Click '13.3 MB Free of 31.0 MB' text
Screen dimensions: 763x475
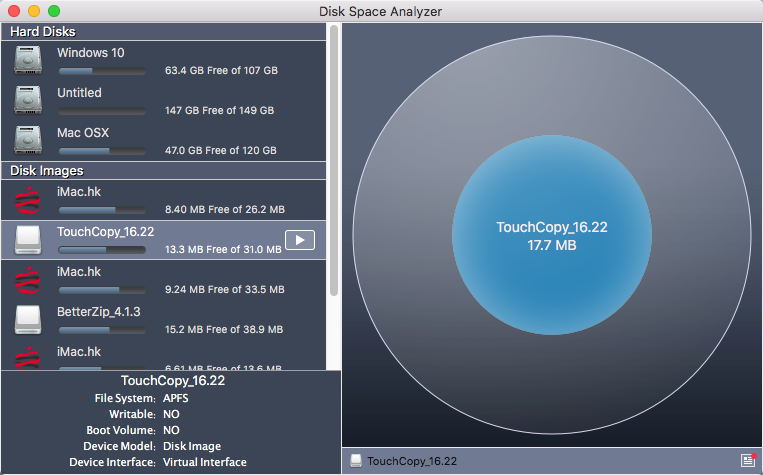click(x=223, y=250)
